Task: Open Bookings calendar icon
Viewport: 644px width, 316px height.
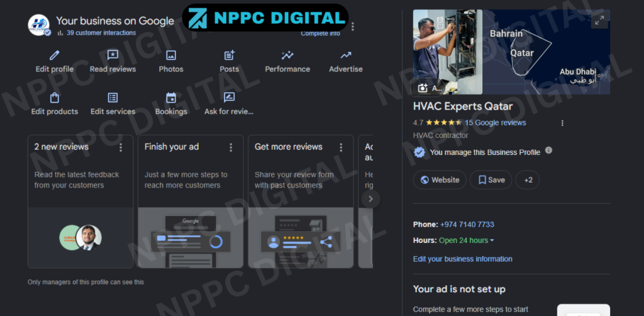Action: click(171, 98)
